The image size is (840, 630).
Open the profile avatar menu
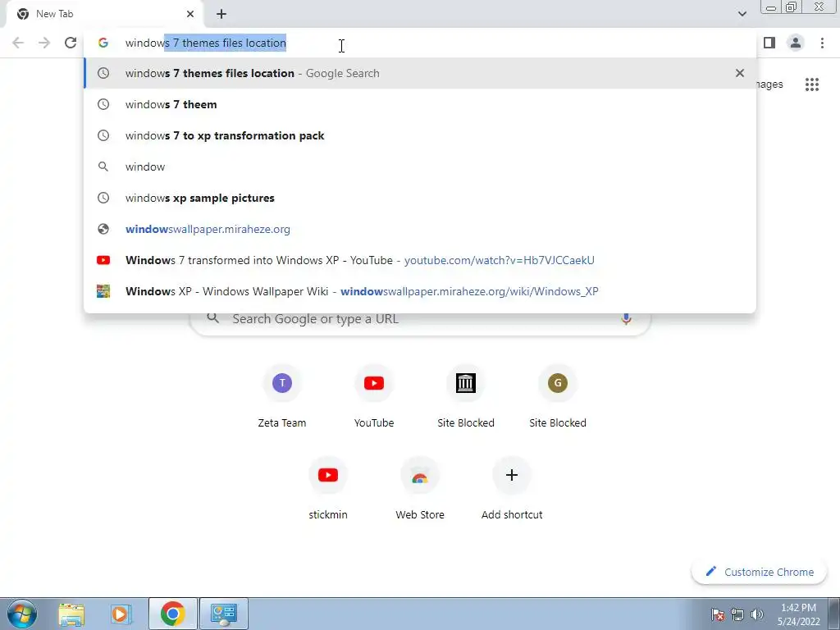pyautogui.click(x=796, y=43)
